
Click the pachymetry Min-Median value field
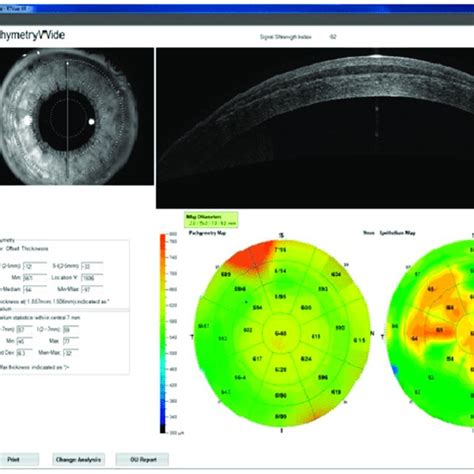point(35,289)
